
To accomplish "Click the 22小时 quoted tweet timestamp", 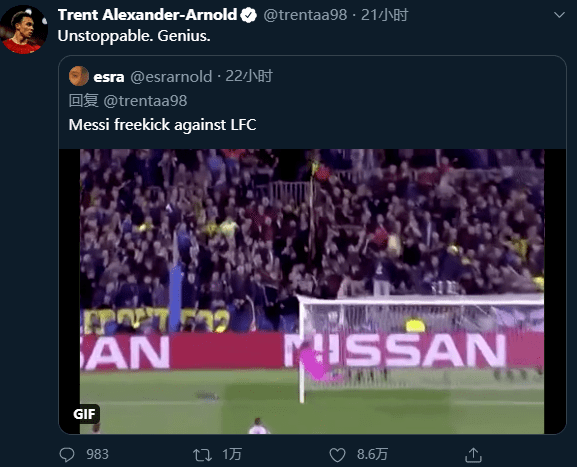I will 249,76.
